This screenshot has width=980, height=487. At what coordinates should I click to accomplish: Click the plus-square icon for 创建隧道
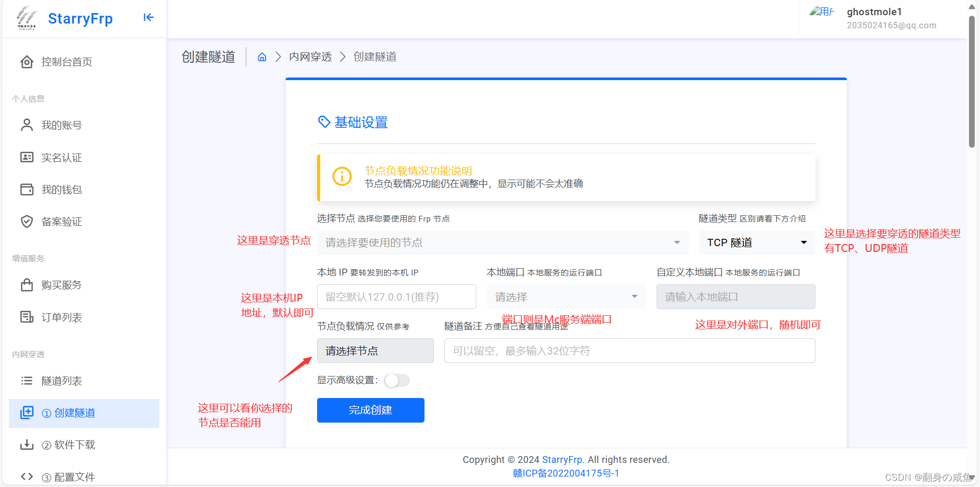click(x=27, y=413)
